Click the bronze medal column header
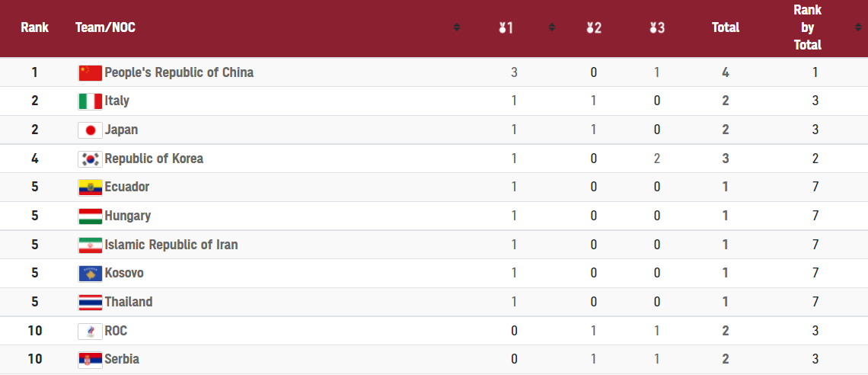 656,27
